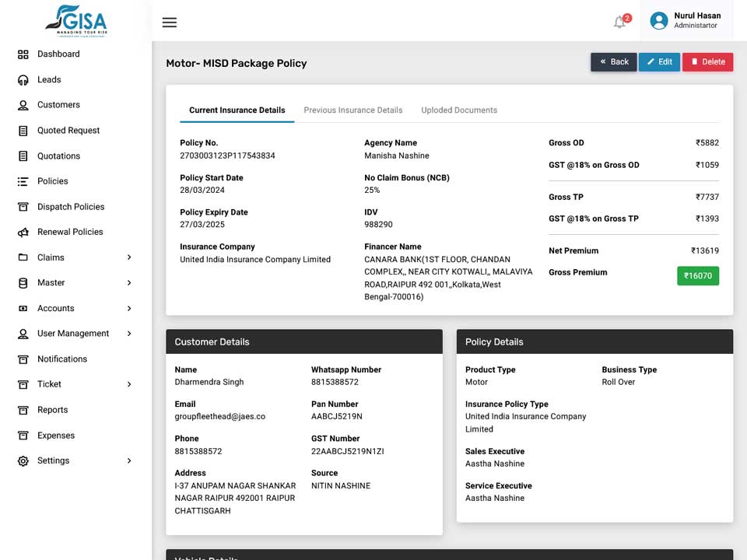Open the notifications bell icon

pos(619,22)
